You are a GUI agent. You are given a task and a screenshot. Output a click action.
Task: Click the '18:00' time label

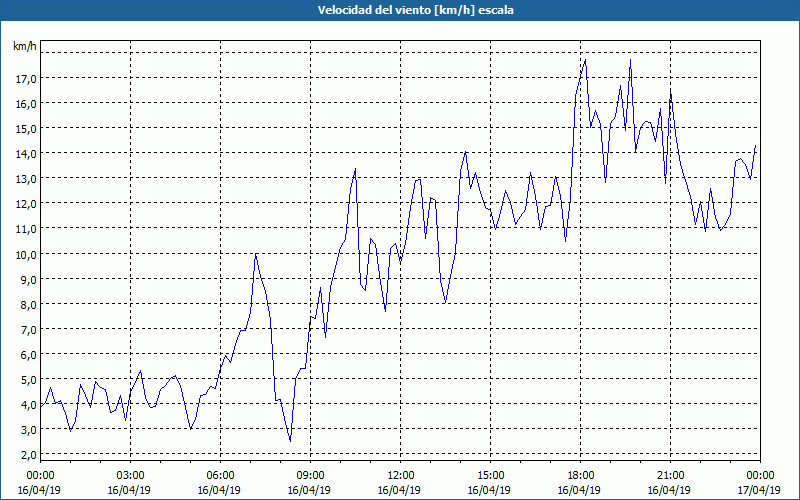581,476
